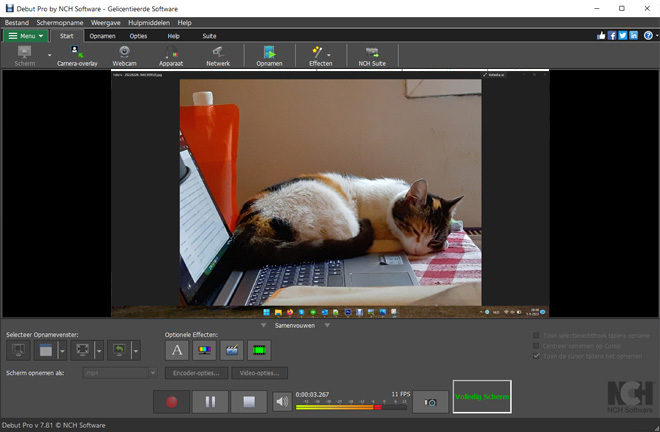This screenshot has height=432, width=660.
Task: Add a text caption effect (A)
Action: point(177,350)
